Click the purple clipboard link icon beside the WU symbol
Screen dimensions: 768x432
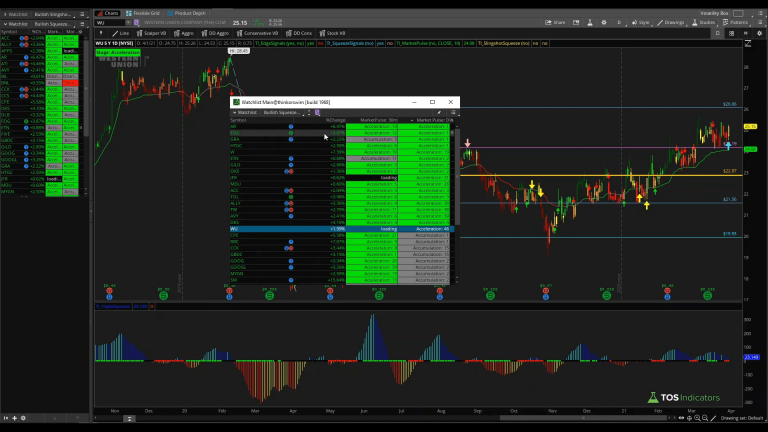coord(137,23)
